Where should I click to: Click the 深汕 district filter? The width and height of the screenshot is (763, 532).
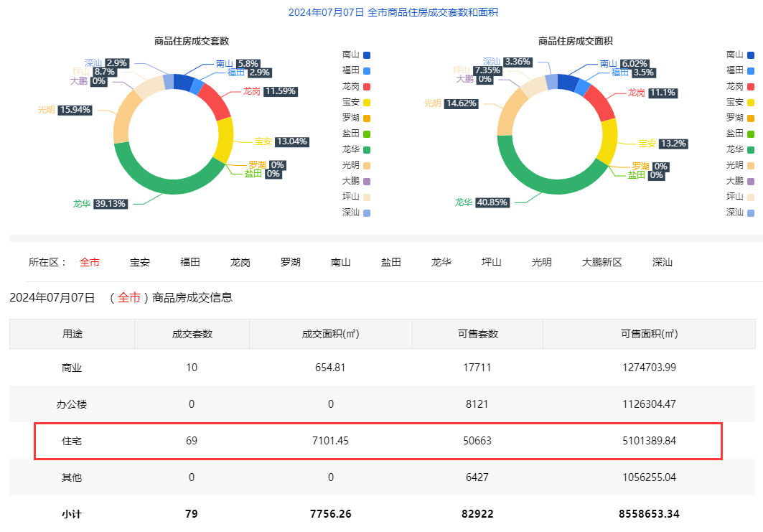point(663,263)
